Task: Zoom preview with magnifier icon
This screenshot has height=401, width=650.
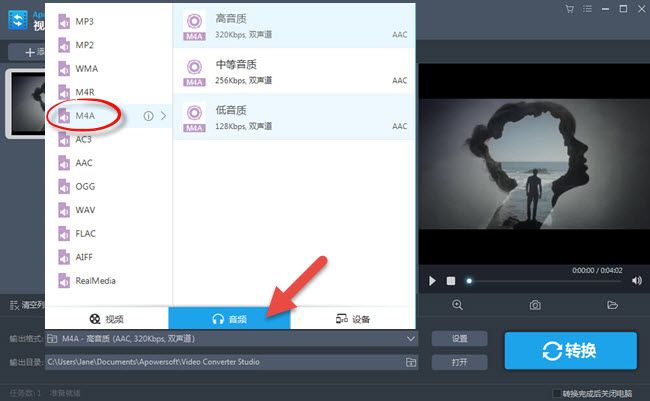Action: coord(457,305)
